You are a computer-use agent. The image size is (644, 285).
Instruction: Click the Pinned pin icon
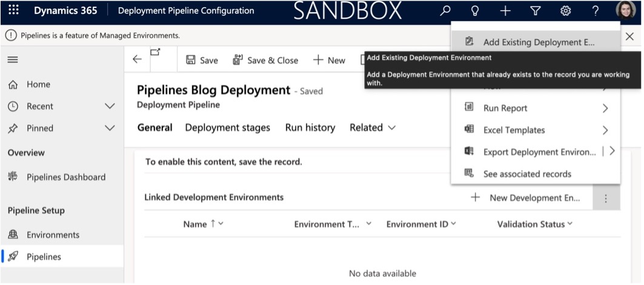click(x=13, y=129)
